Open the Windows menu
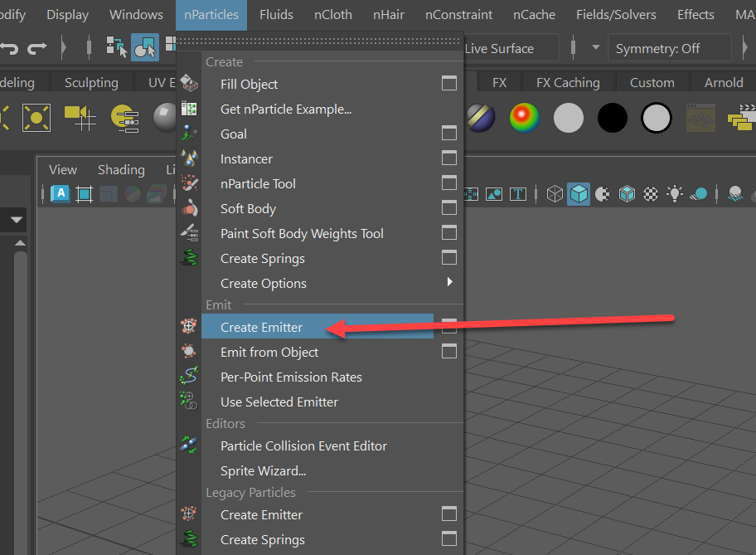This screenshot has height=555, width=756. [x=137, y=15]
